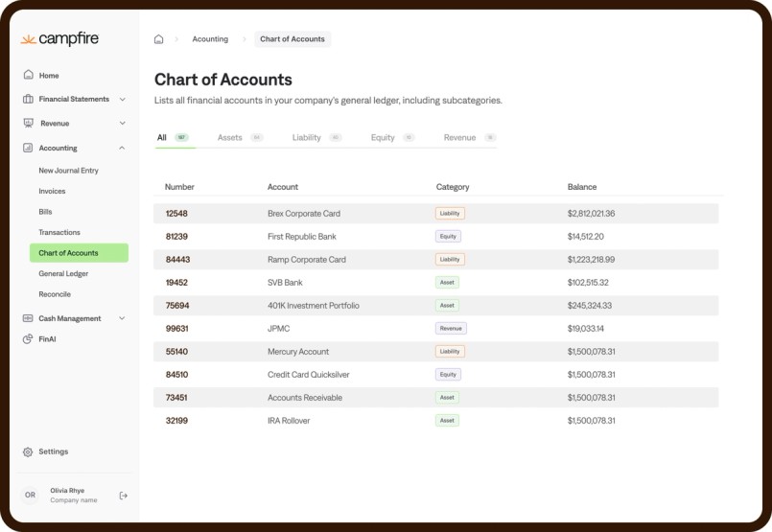Click the 401K Investment Portfolio account
Viewport: 772px width, 532px height.
314,306
